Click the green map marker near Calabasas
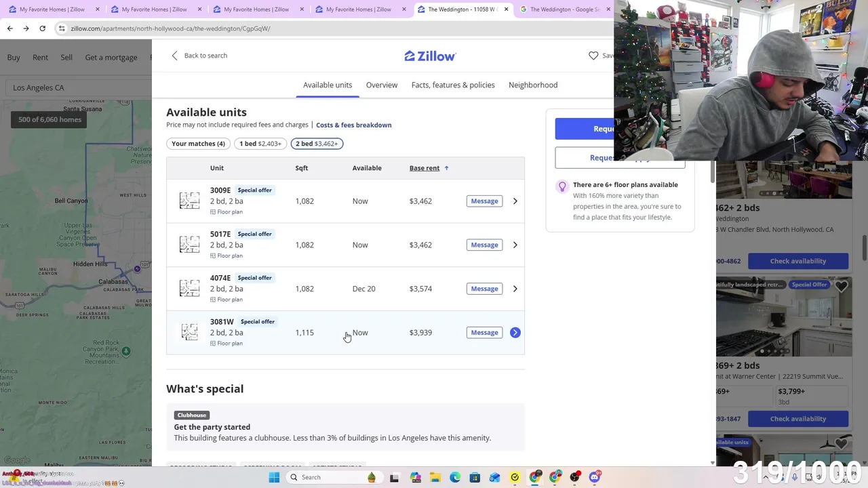This screenshot has width=868, height=488. (x=126, y=351)
